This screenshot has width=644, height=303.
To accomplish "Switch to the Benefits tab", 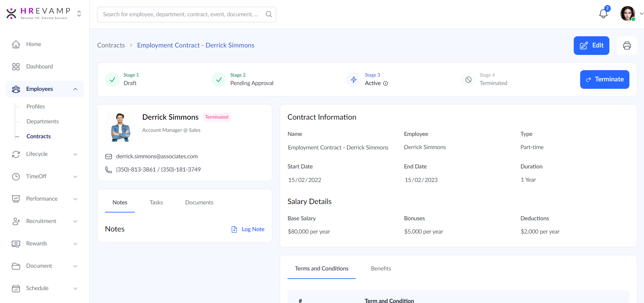I will coord(381,268).
